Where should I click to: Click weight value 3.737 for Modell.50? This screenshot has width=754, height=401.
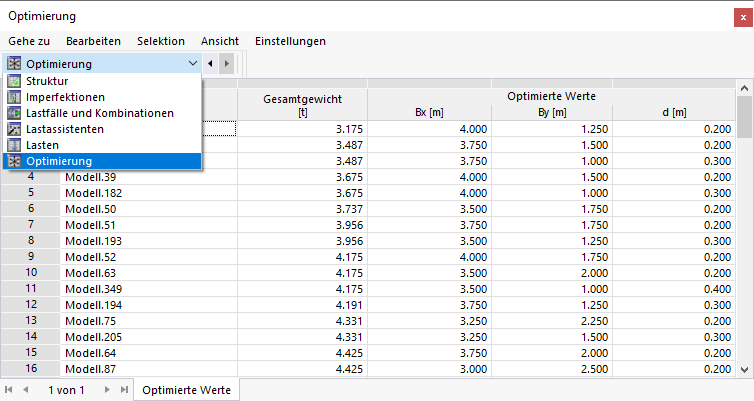tap(302, 209)
